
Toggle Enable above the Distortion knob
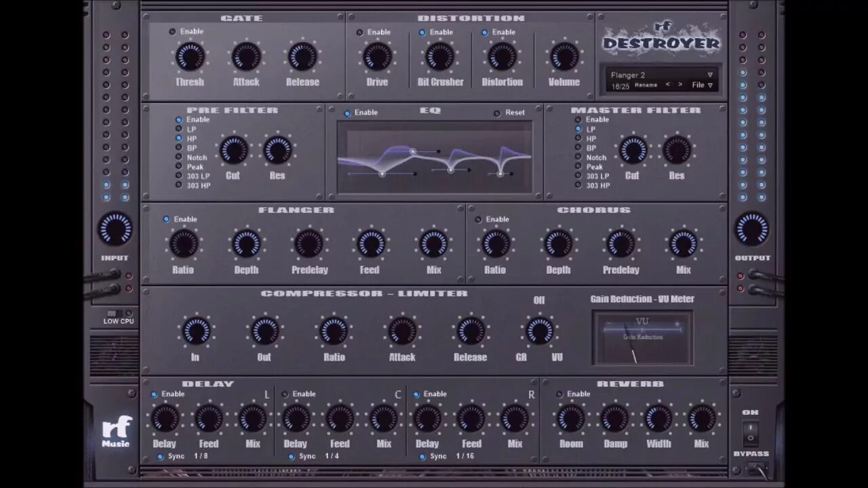(x=484, y=32)
